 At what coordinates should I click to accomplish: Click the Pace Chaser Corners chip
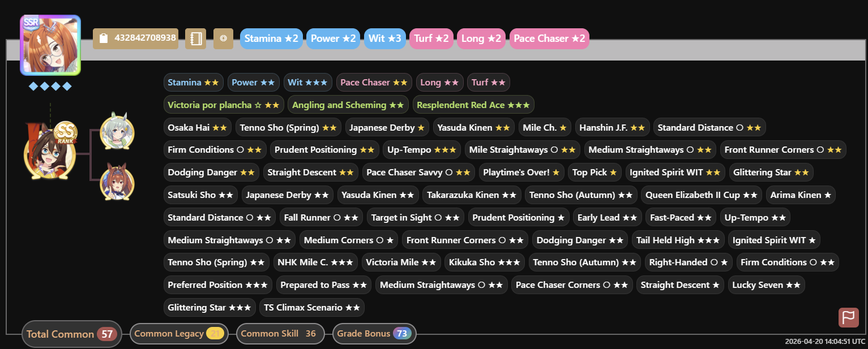(x=572, y=285)
